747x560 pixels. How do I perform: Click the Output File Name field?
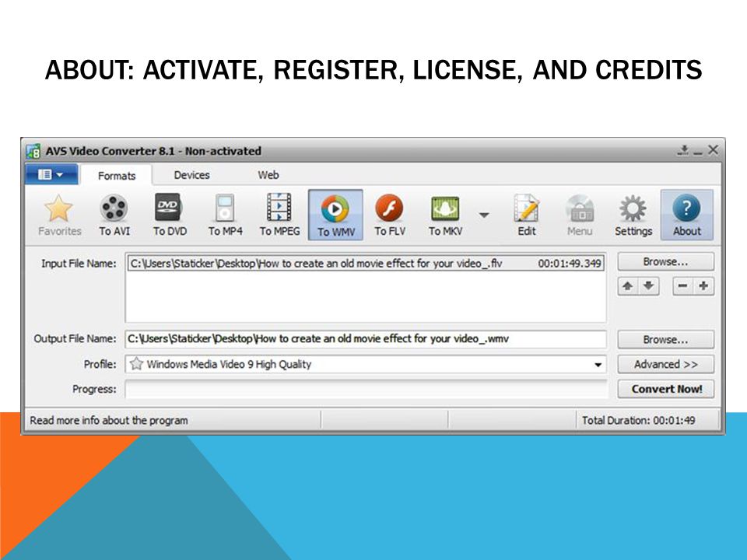[366, 339]
